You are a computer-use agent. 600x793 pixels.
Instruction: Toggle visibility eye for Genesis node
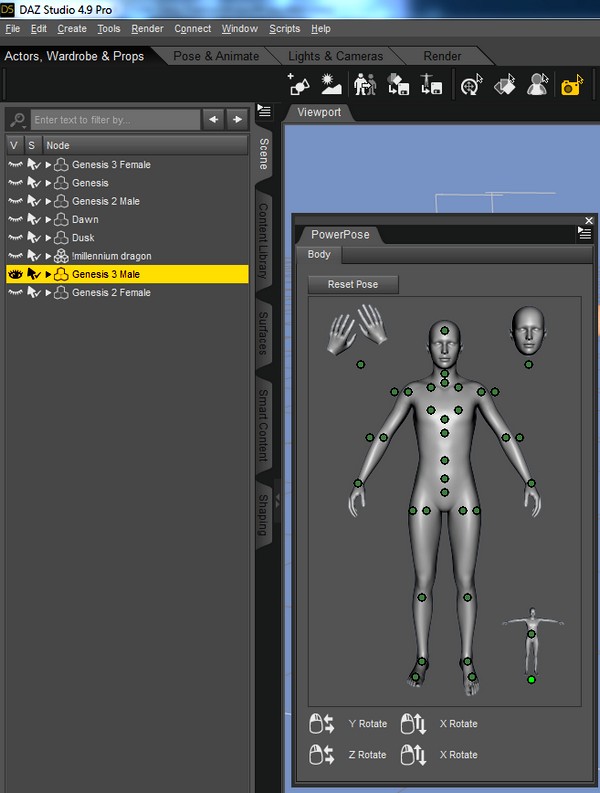pyautogui.click(x=16, y=183)
